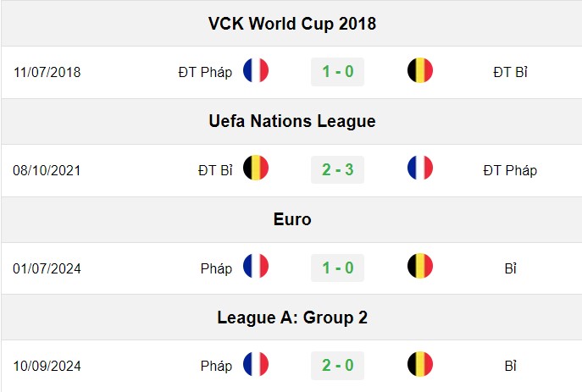The width and height of the screenshot is (582, 392).
Task: Select the VCK World Cup 2018 header
Action: tap(292, 24)
